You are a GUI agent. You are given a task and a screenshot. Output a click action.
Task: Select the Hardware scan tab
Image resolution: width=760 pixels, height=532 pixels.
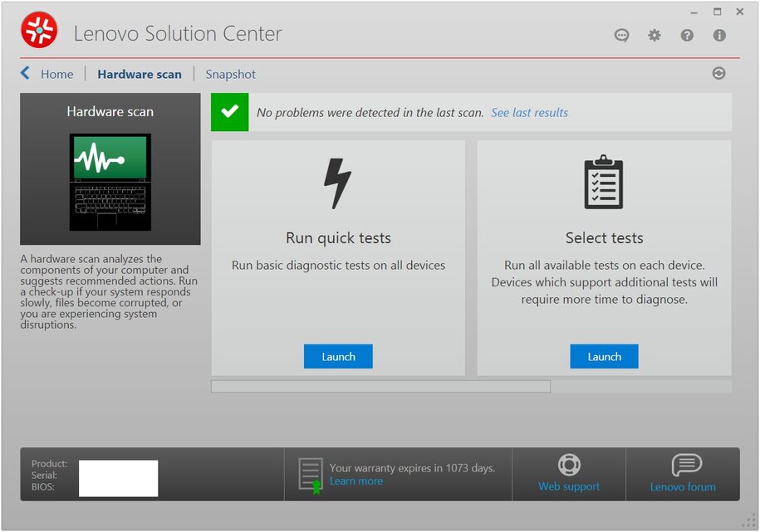[x=140, y=74]
